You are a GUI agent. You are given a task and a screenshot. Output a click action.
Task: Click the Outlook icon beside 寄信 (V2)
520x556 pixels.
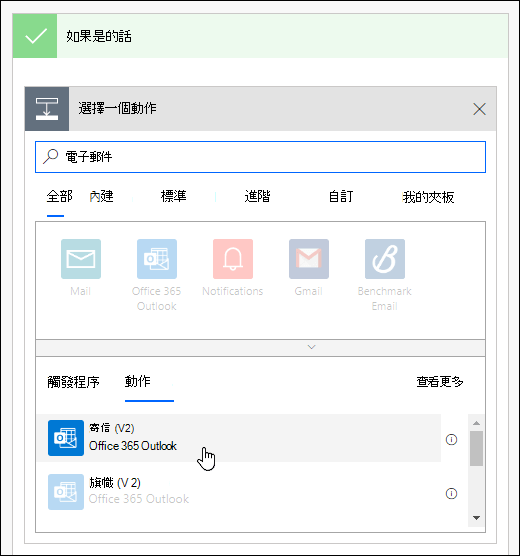tap(66, 438)
